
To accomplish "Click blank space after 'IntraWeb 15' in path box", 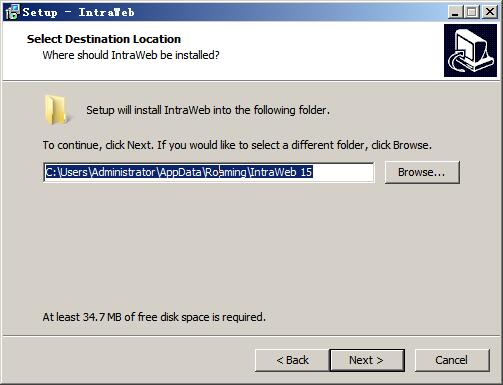I will point(343,172).
